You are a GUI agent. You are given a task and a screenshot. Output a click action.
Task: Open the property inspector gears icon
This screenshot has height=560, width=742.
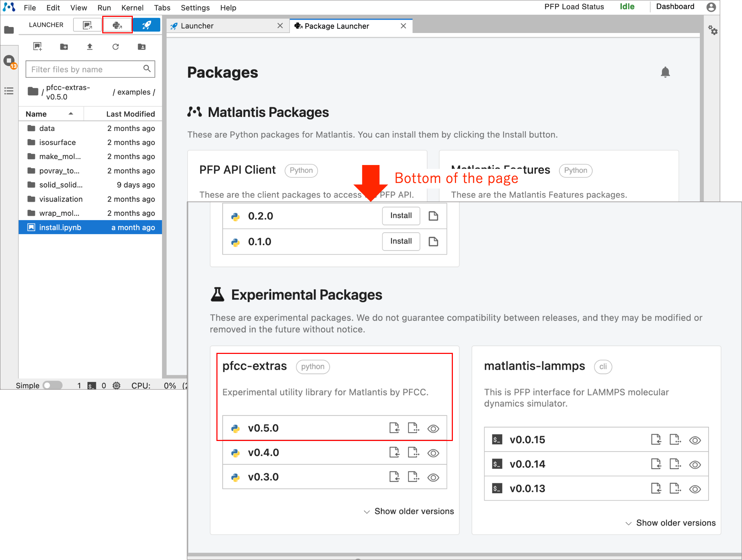[712, 30]
